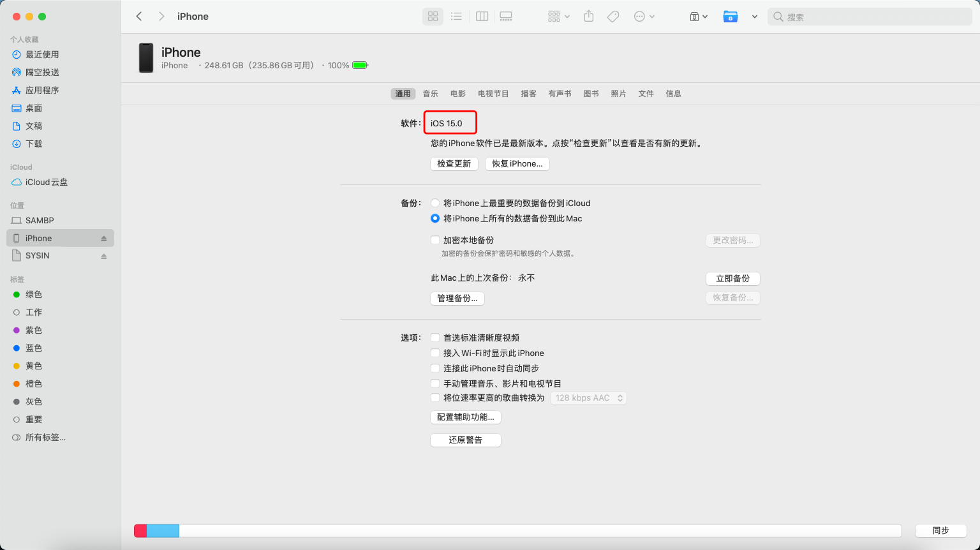Switch to list view
This screenshot has height=550, width=980.
pos(456,17)
